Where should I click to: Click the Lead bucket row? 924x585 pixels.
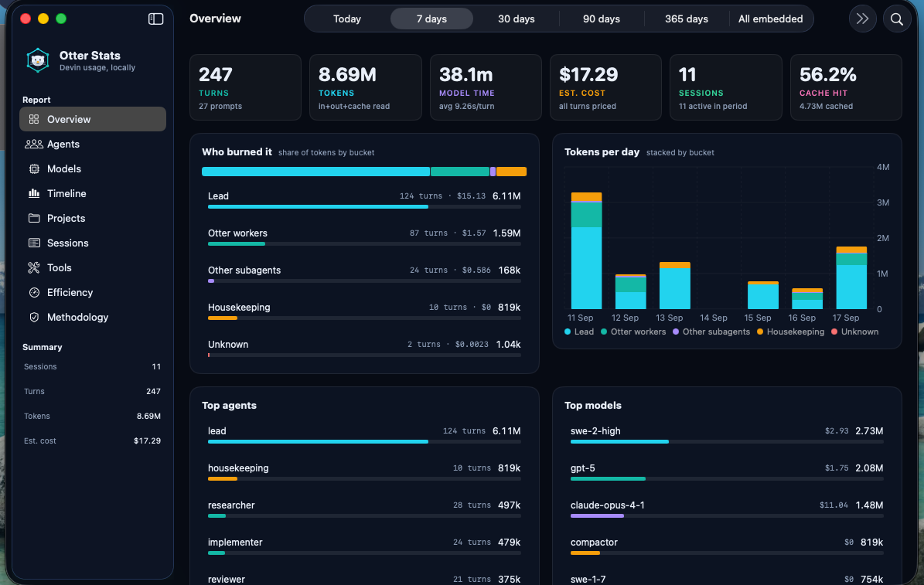(x=364, y=199)
